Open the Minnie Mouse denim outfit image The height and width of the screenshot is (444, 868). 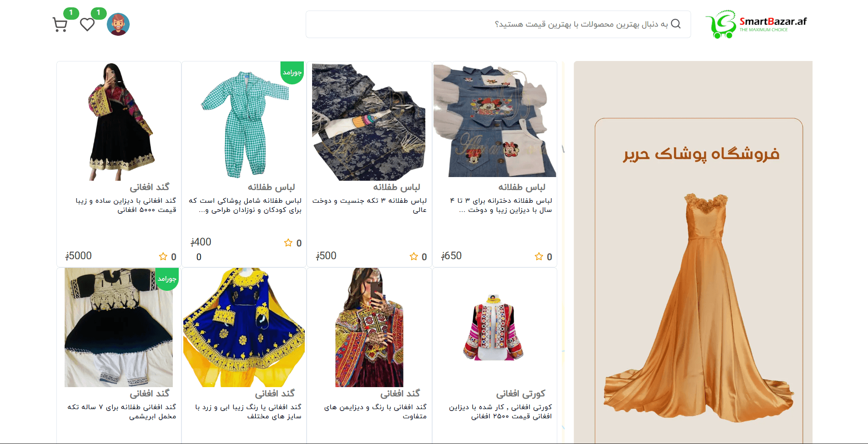point(494,121)
